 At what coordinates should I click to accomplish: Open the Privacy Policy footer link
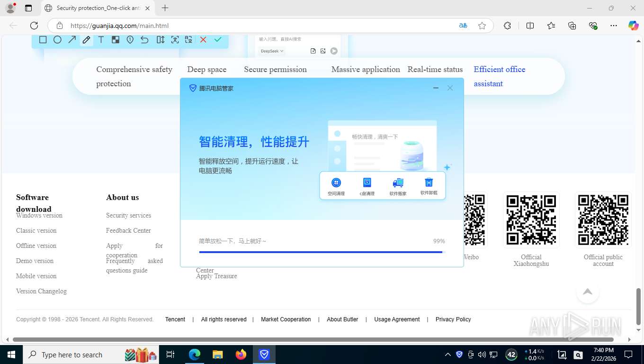pyautogui.click(x=453, y=319)
